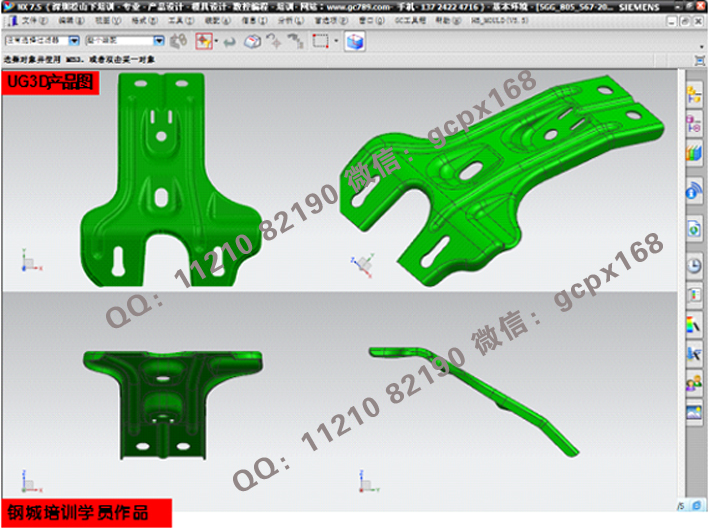Open Assembly Navigator in resource bar
The height and width of the screenshot is (529, 709).
[x=694, y=95]
